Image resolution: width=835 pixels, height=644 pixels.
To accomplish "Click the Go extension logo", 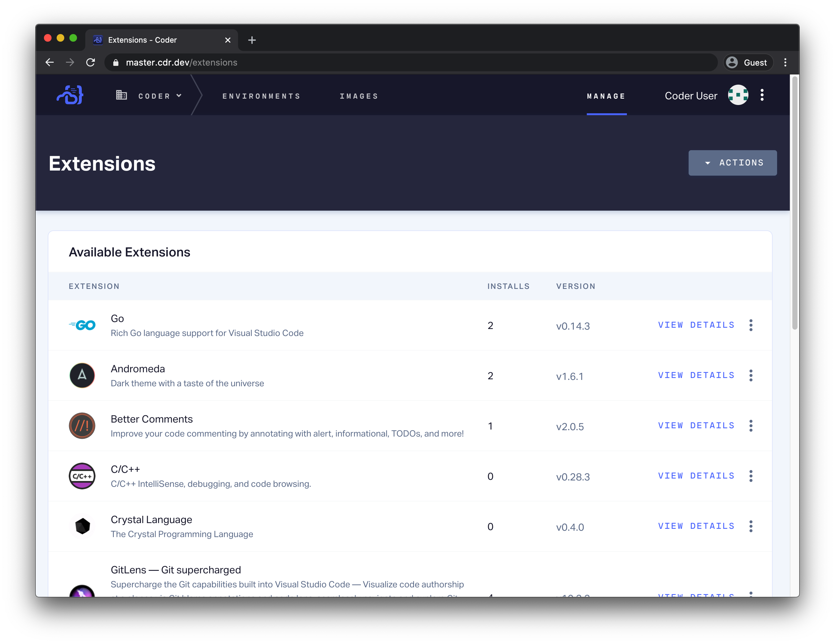I will [x=82, y=325].
